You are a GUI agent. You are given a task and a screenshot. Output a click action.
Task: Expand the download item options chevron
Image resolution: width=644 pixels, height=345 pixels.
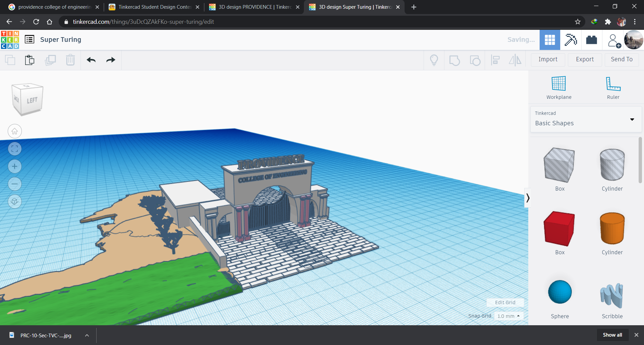click(x=87, y=335)
